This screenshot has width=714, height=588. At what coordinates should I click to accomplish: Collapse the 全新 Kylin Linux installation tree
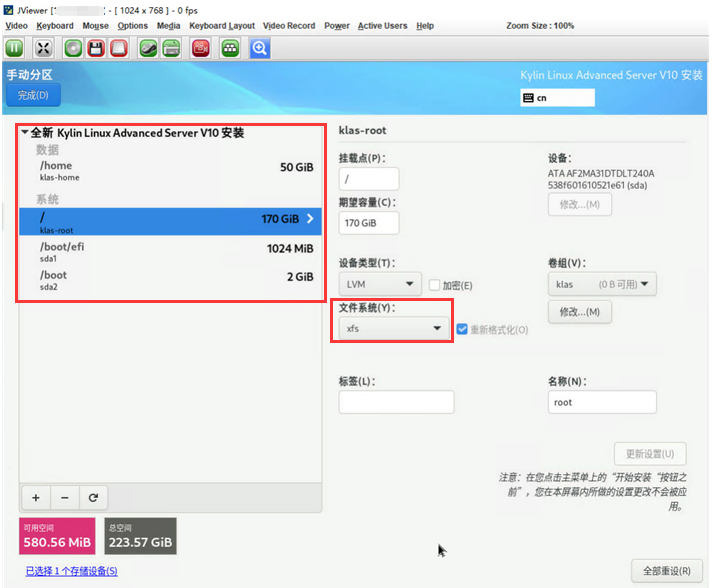pos(25,132)
